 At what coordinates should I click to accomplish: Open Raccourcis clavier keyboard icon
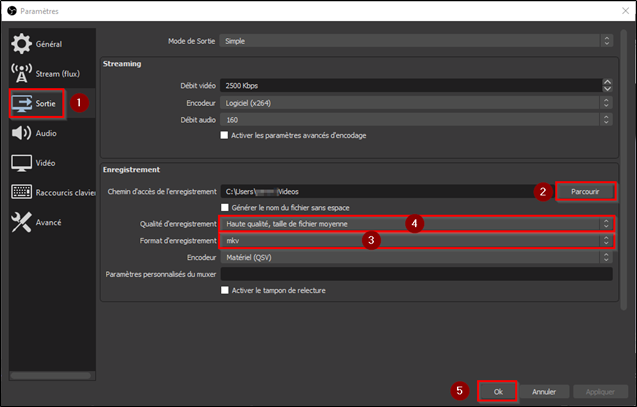click(21, 192)
